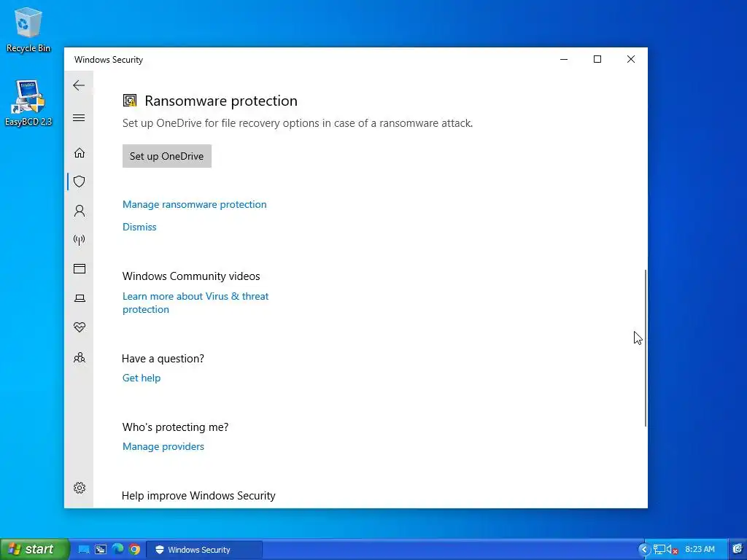Click the Ransomware protection heading text
The image size is (747, 560).
[221, 101]
